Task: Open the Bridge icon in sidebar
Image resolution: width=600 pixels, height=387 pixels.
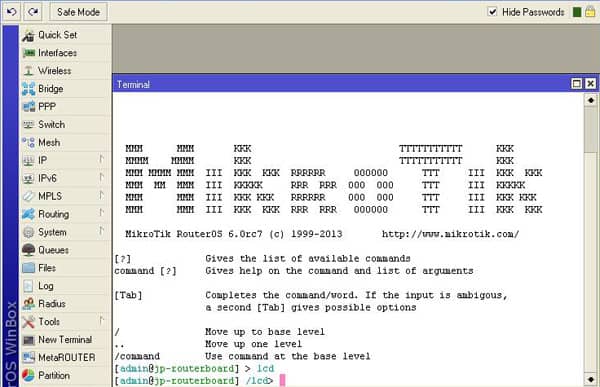Action: click(x=28, y=89)
